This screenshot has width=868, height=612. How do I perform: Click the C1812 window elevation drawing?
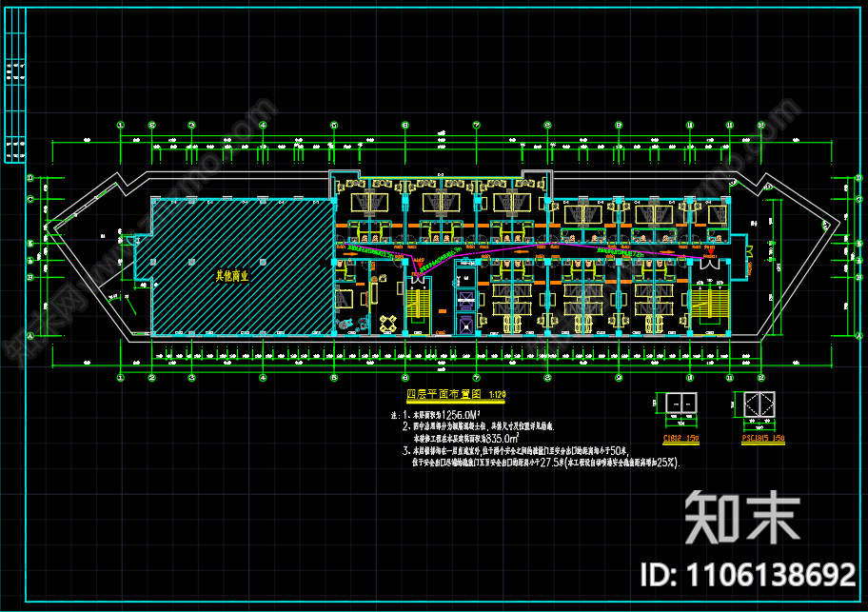click(x=681, y=404)
